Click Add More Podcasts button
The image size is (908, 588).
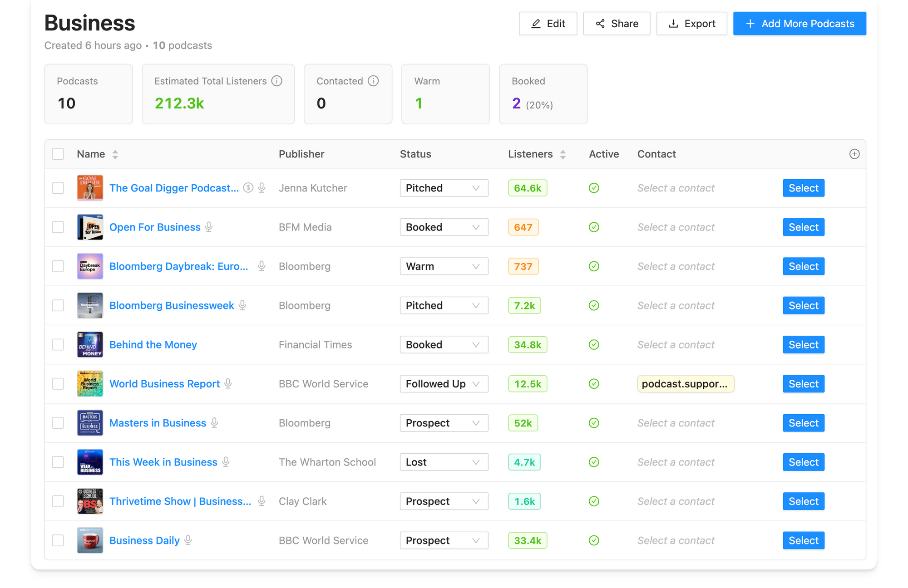799,24
